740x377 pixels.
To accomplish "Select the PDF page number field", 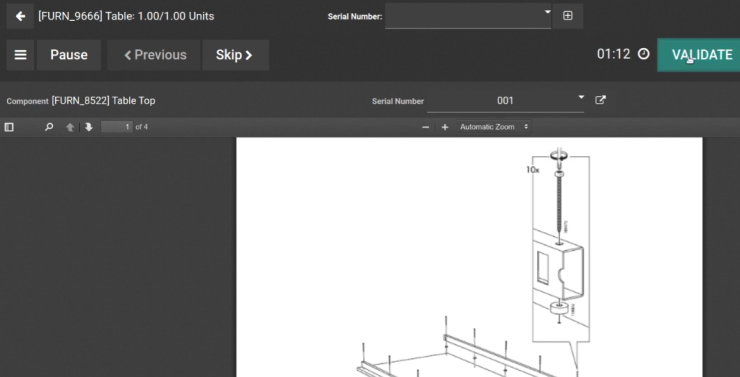I will pyautogui.click(x=117, y=127).
